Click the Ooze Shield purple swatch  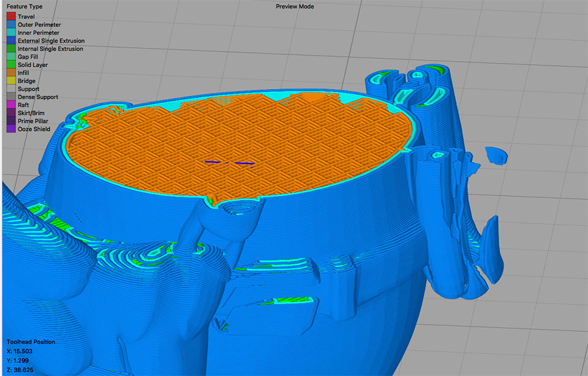pyautogui.click(x=12, y=129)
